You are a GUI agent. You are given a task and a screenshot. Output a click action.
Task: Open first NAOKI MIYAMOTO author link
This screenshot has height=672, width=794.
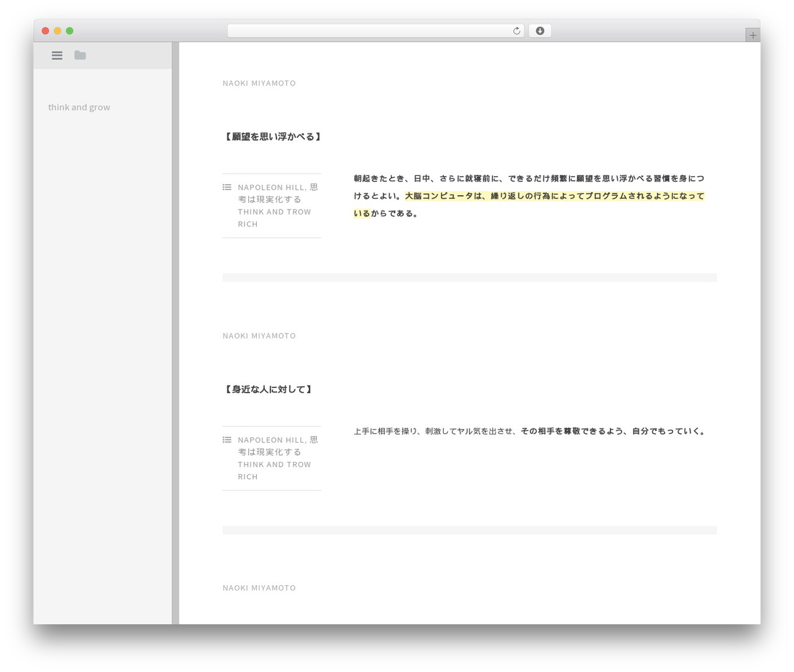[259, 83]
